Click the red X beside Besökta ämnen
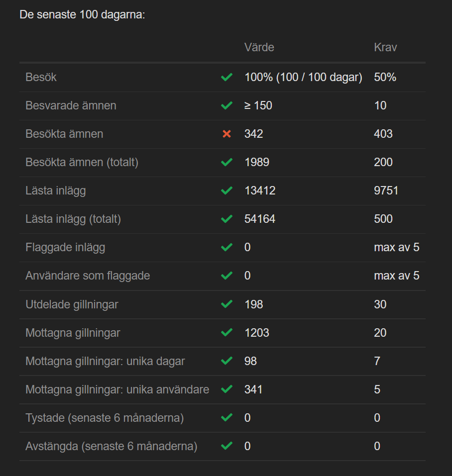This screenshot has height=476, width=452. click(x=226, y=134)
